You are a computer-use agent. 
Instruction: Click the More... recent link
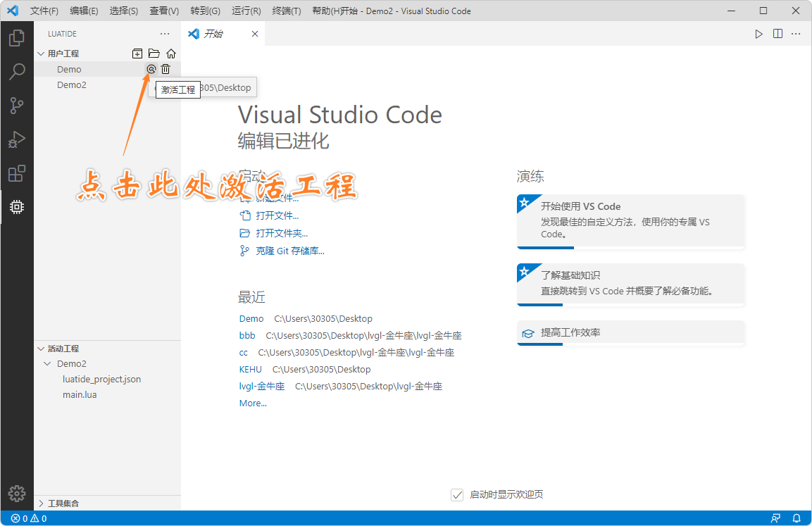click(x=253, y=403)
